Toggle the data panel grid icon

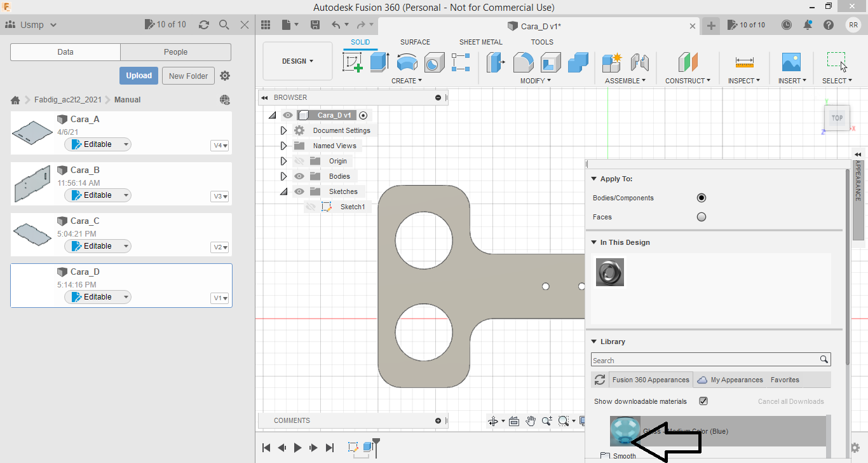[x=266, y=25]
